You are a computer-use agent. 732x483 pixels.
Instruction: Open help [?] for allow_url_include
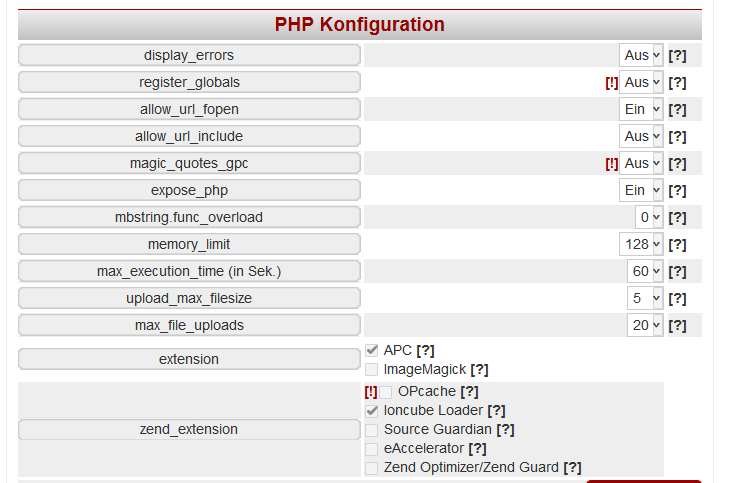(677, 137)
